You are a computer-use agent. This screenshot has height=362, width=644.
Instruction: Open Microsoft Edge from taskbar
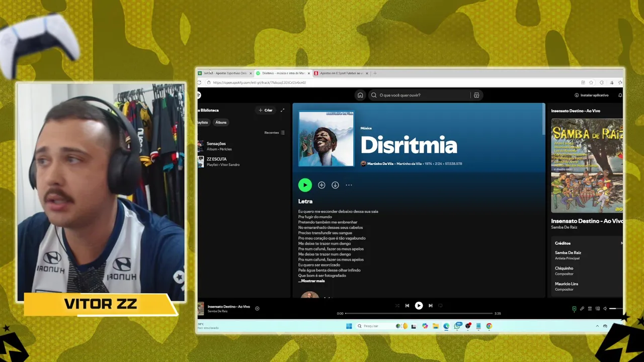446,326
